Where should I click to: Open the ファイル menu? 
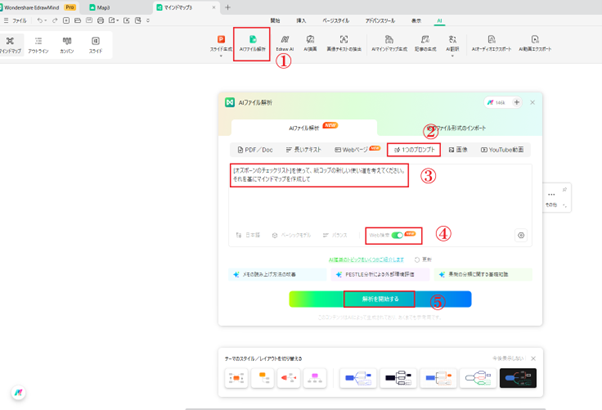click(x=15, y=20)
